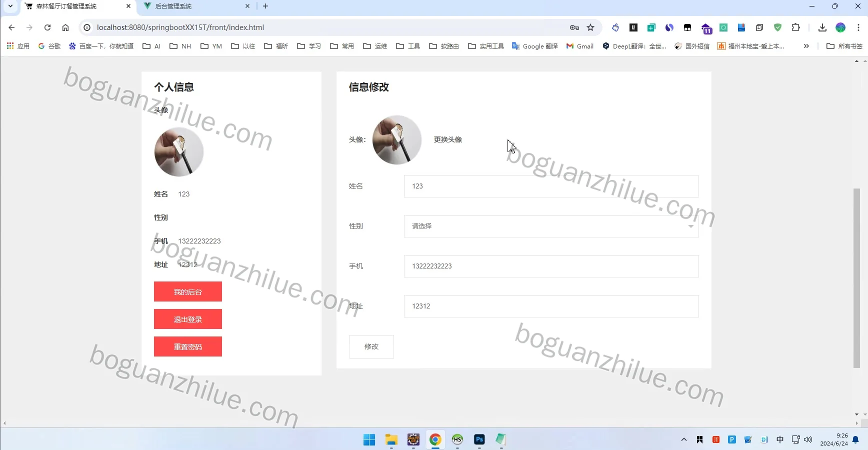Show hidden bookmarks via double chevron
The image size is (868, 450).
click(806, 46)
